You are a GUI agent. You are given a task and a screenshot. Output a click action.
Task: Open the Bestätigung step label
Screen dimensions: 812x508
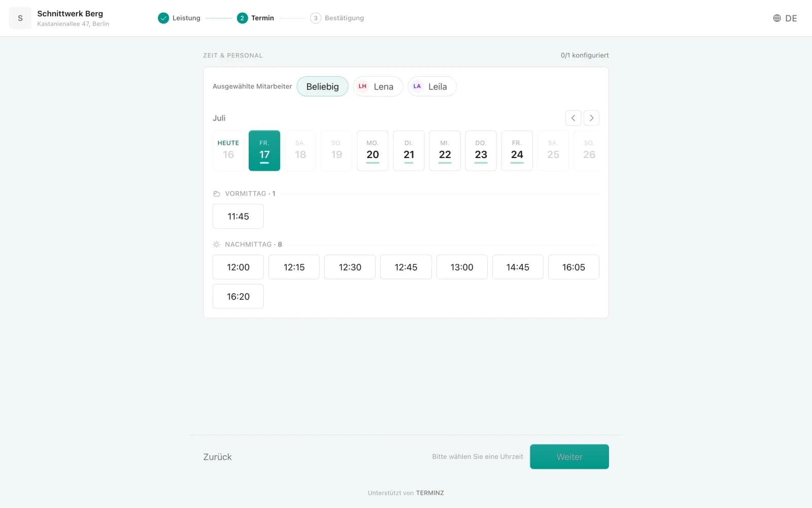coord(344,18)
